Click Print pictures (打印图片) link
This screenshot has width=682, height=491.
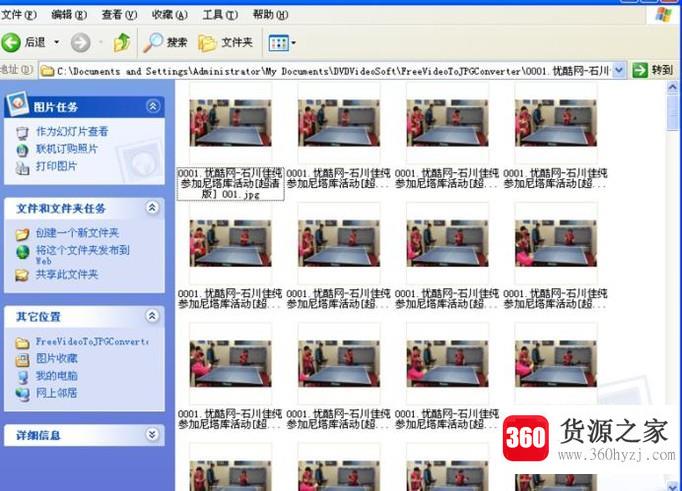point(56,166)
